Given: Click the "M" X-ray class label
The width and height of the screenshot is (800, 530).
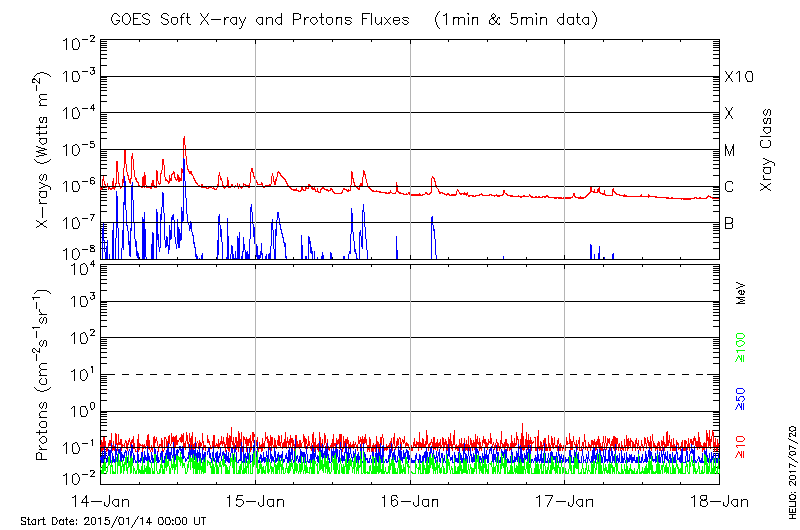Looking at the screenshot, I should [x=730, y=151].
